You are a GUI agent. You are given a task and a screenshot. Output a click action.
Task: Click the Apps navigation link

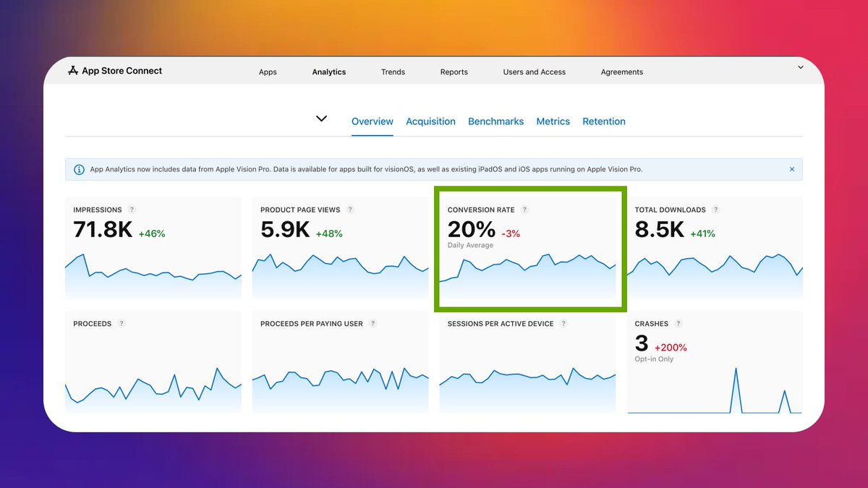coord(268,72)
